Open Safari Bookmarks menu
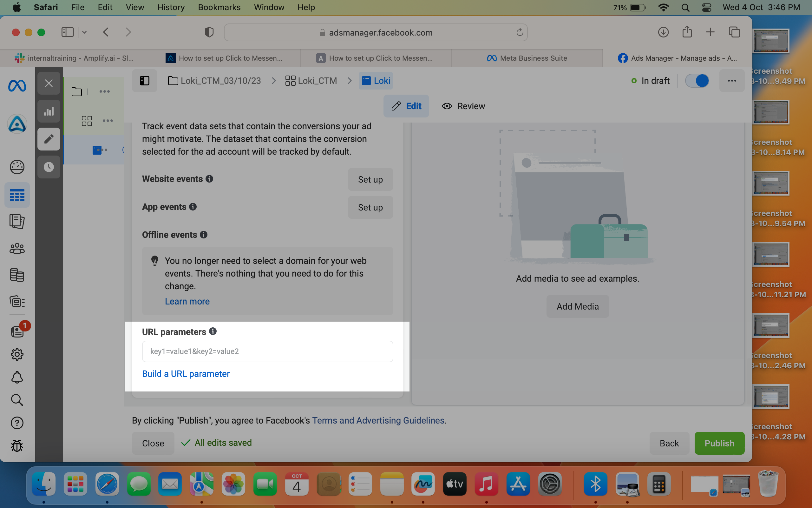This screenshot has width=812, height=508. pyautogui.click(x=219, y=7)
